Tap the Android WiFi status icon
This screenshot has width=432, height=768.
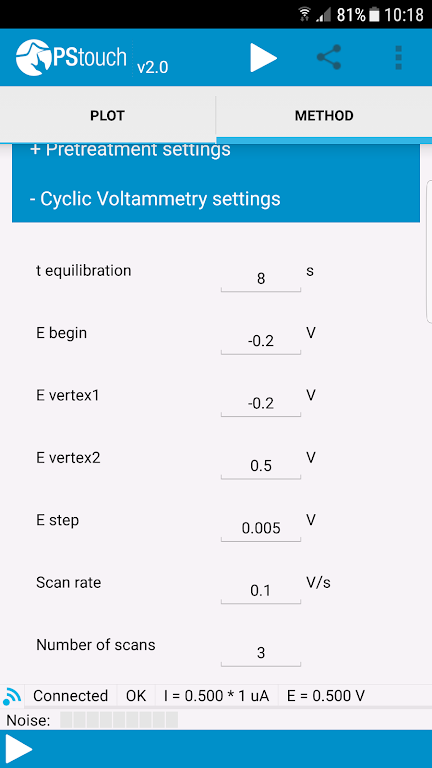tap(305, 15)
